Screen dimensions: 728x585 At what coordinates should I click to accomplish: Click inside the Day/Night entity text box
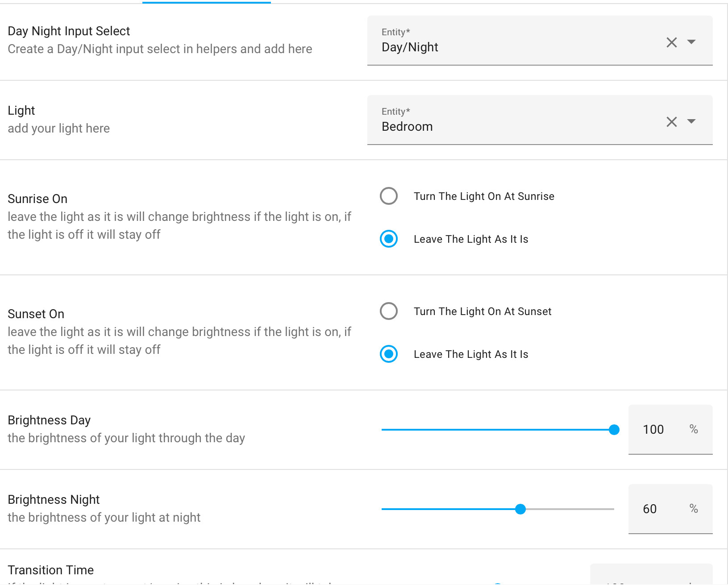pos(491,47)
